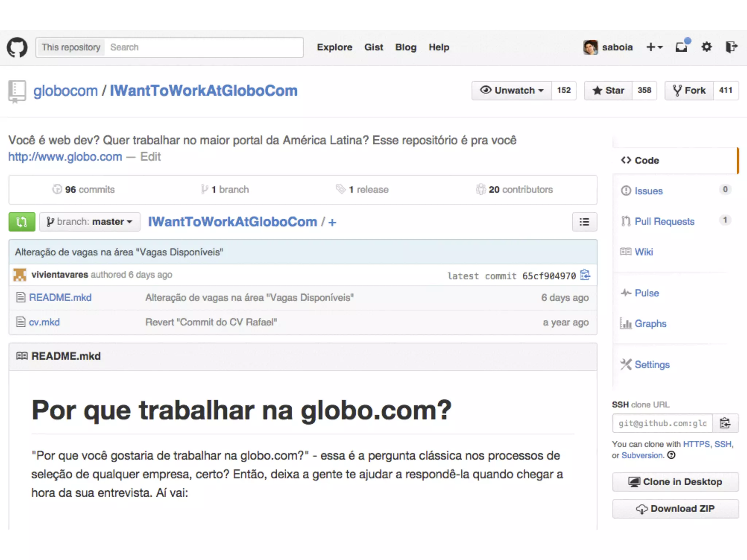This screenshot has height=560, width=747.
Task: Open the README.mkd file link
Action: coord(60,297)
